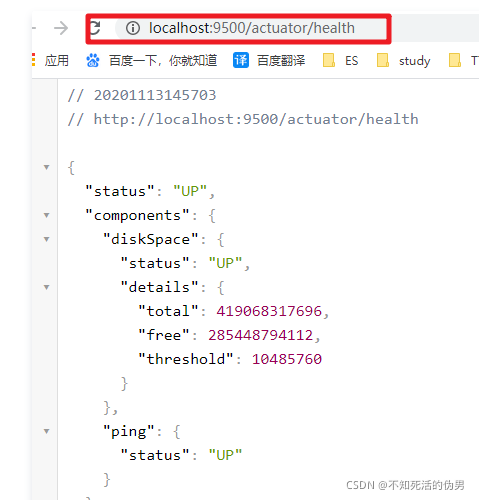This screenshot has width=479, height=500.
Task: Click the total value 419068317696
Action: (x=269, y=311)
